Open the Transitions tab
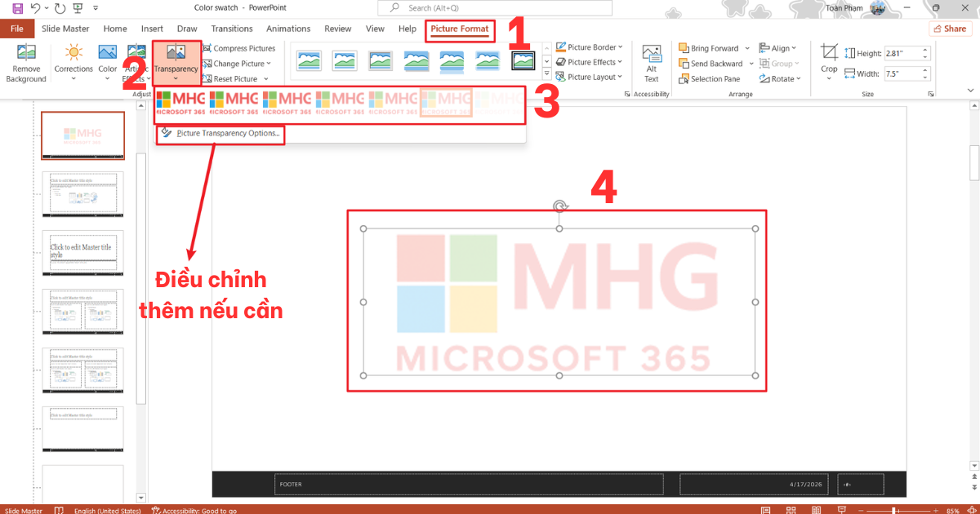980x514 pixels. click(x=232, y=29)
